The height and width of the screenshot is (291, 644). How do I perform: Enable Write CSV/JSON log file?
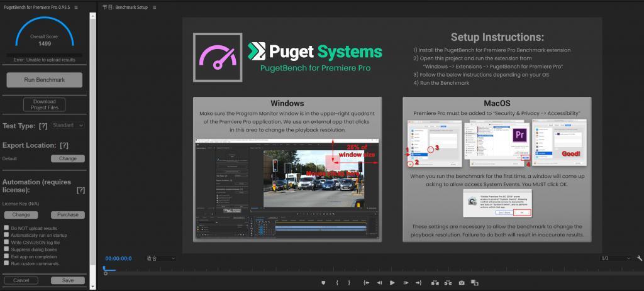[6, 242]
